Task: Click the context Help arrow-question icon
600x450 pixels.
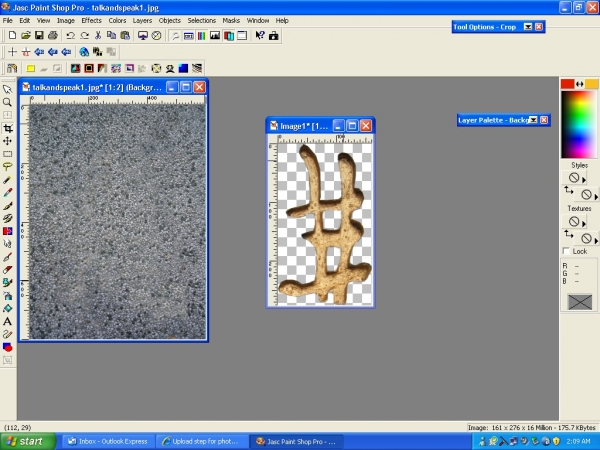Action: pyautogui.click(x=260, y=36)
